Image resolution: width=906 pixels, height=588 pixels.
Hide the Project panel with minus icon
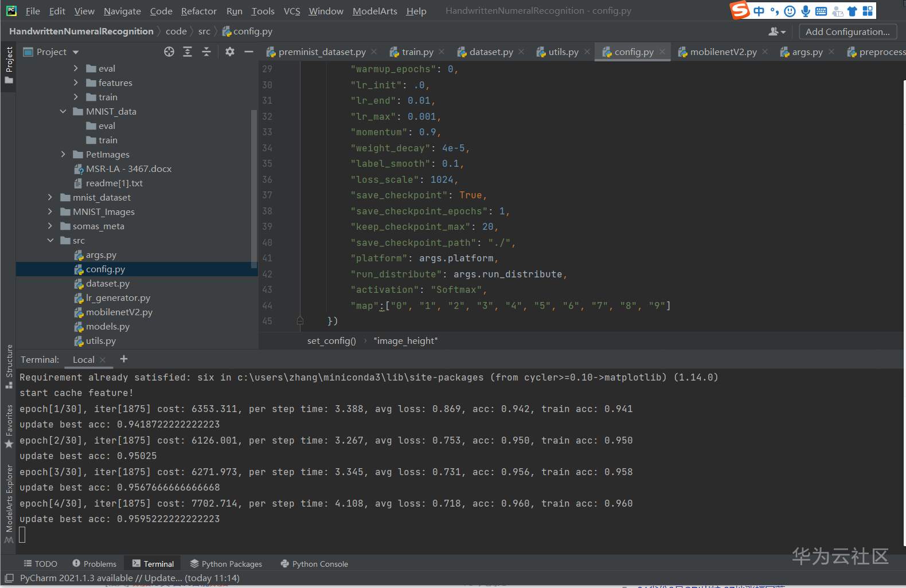tap(249, 52)
